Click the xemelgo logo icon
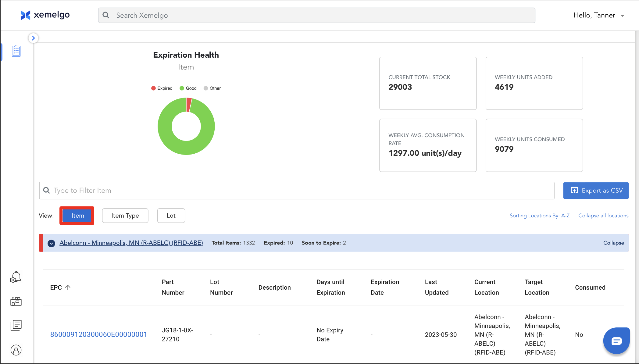Viewport: 639px width, 364px height. pos(26,15)
